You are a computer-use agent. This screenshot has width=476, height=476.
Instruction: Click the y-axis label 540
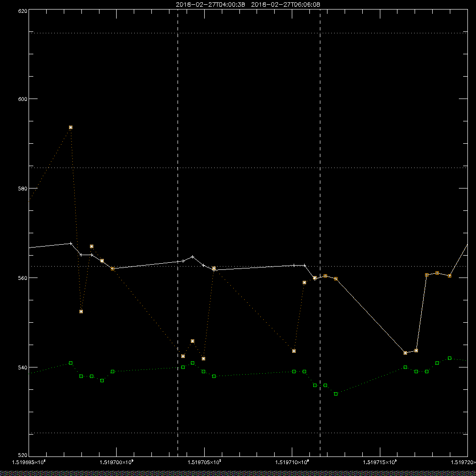23,367
